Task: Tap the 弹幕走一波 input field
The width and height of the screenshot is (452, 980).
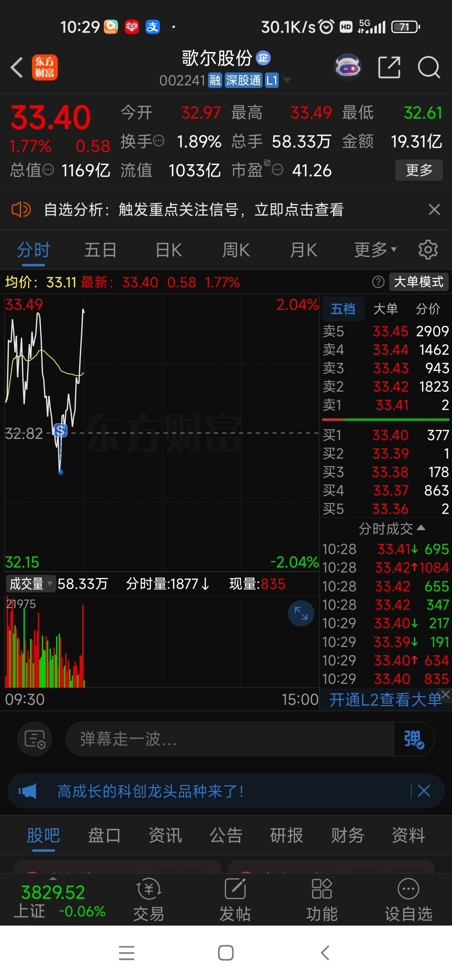Action: tap(230, 739)
